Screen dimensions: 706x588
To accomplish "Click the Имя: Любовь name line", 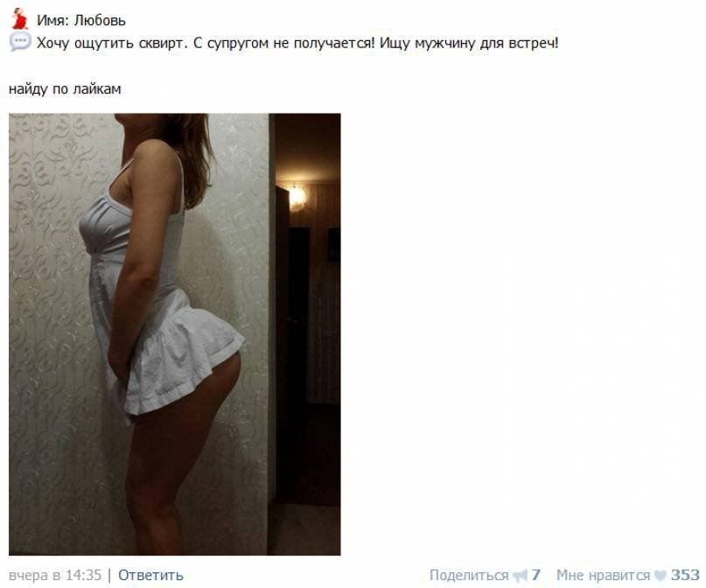I will 81,20.
